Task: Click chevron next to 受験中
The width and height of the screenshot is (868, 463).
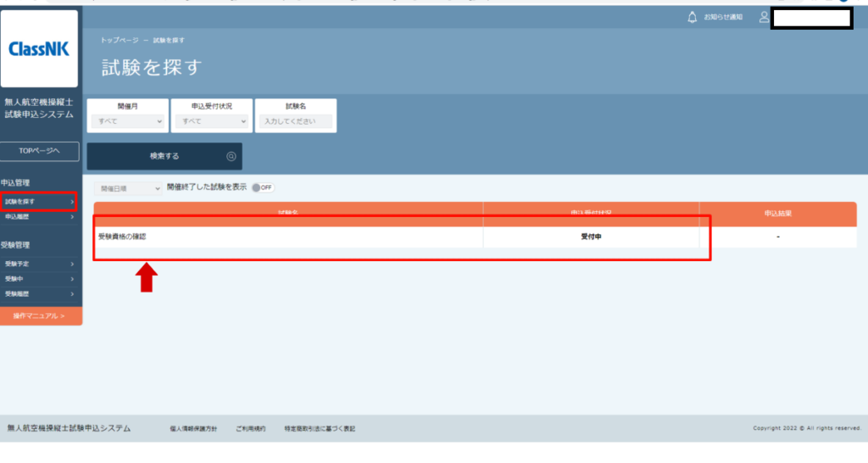Action: pos(72,279)
